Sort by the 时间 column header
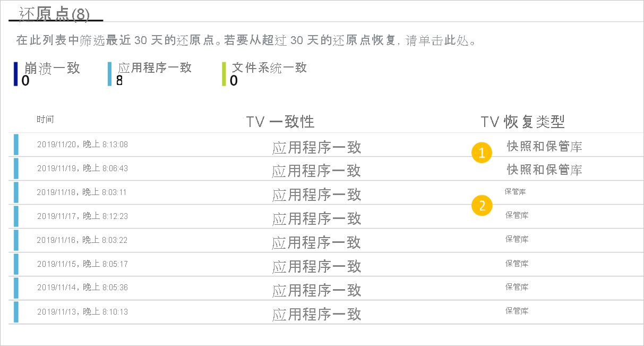 (45, 119)
